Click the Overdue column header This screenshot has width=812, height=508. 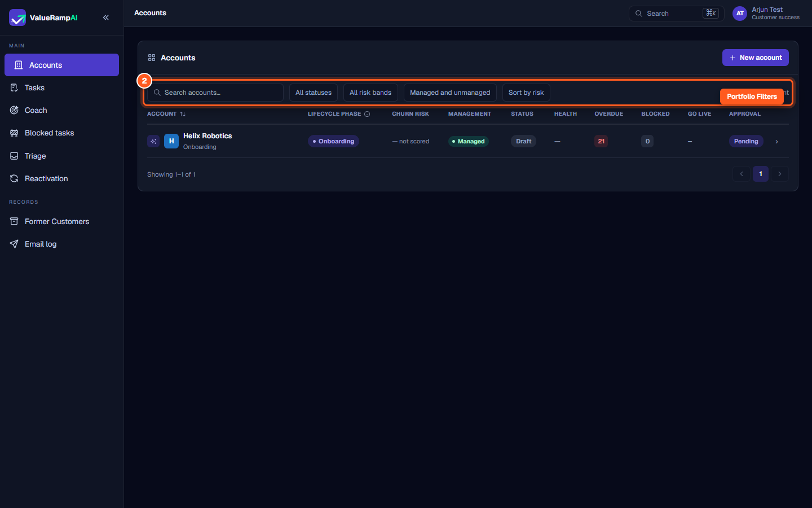click(x=609, y=114)
